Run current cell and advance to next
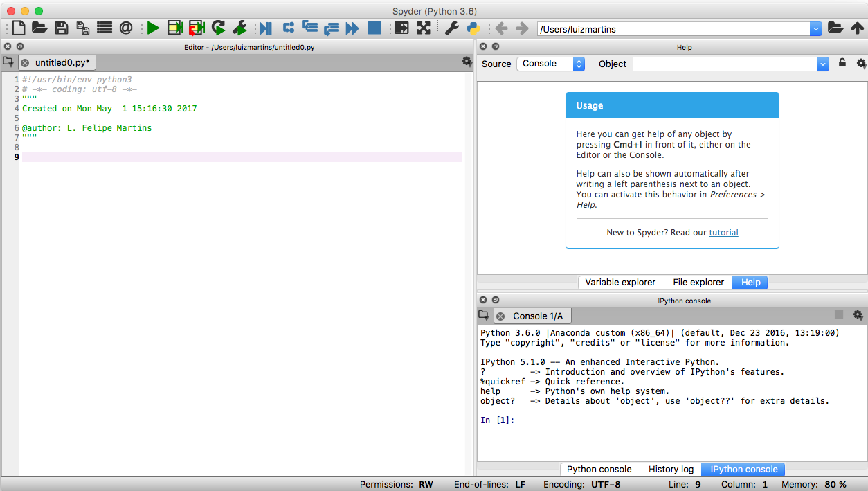Screen dimensions: 868x491 click(197, 28)
